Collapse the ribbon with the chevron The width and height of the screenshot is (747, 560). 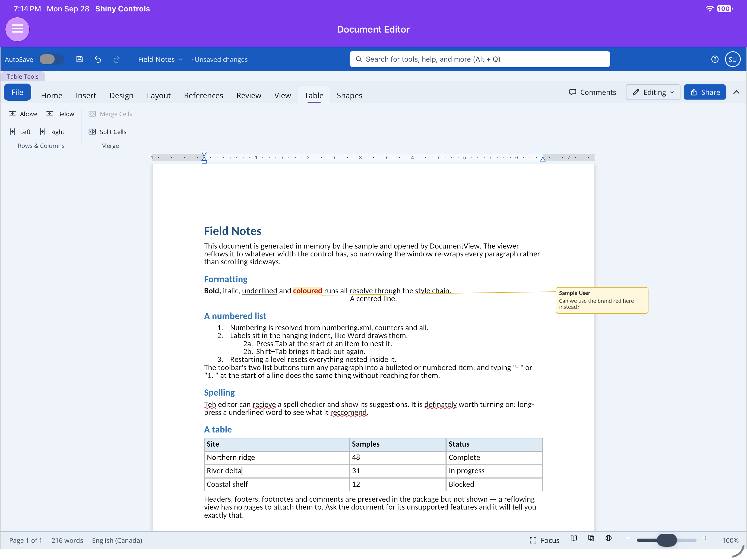736,92
